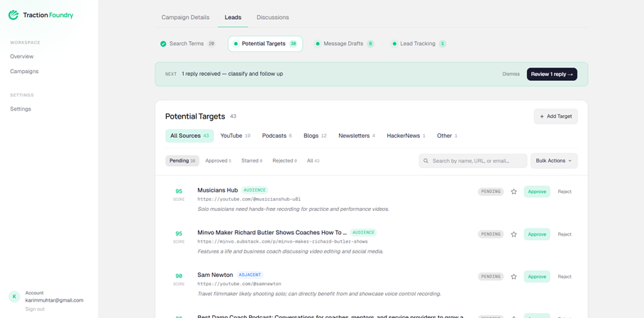The height and width of the screenshot is (318, 644).
Task: Star the Sam Newton target
Action: 513,277
